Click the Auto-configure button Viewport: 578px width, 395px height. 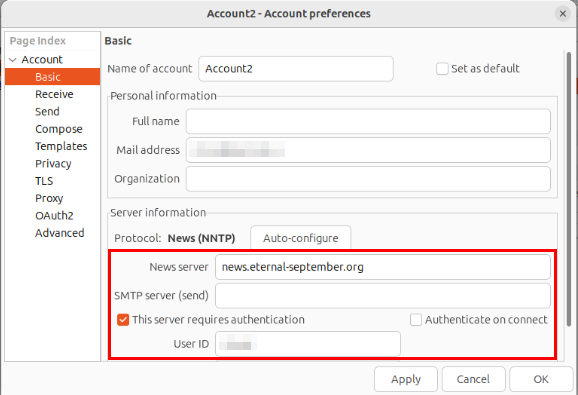(x=300, y=238)
